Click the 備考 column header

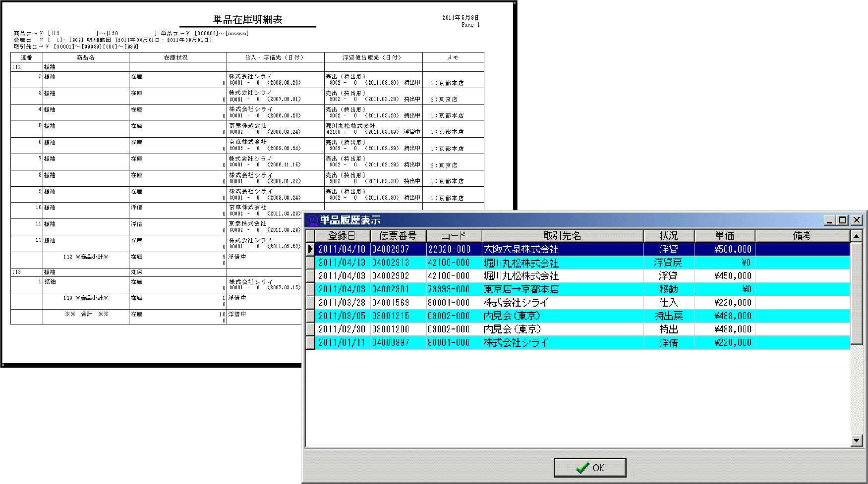(x=802, y=236)
